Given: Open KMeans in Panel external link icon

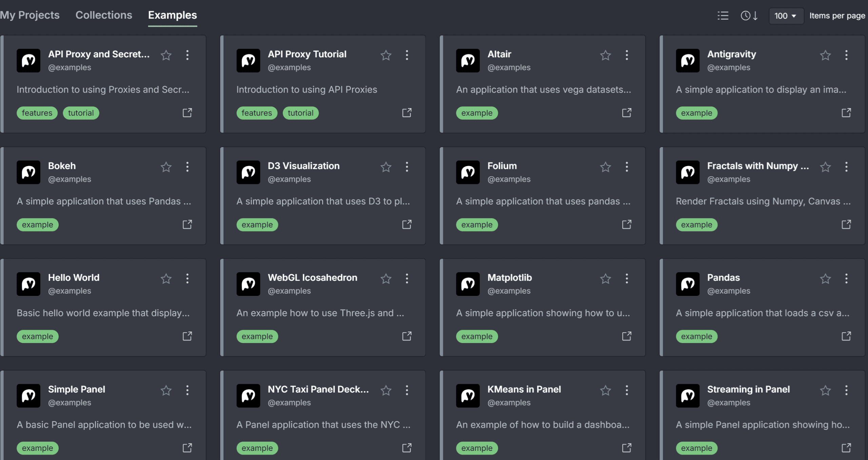Looking at the screenshot, I should coord(627,448).
